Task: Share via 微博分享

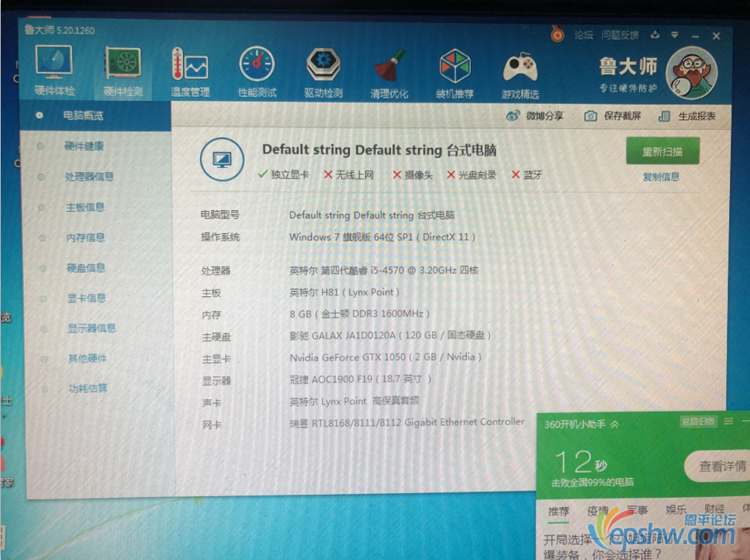Action: coord(536,116)
